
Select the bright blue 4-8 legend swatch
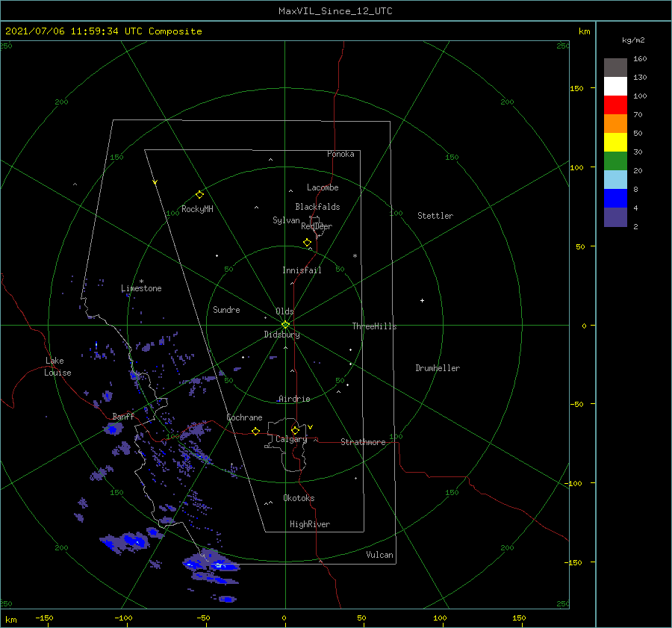pos(615,199)
